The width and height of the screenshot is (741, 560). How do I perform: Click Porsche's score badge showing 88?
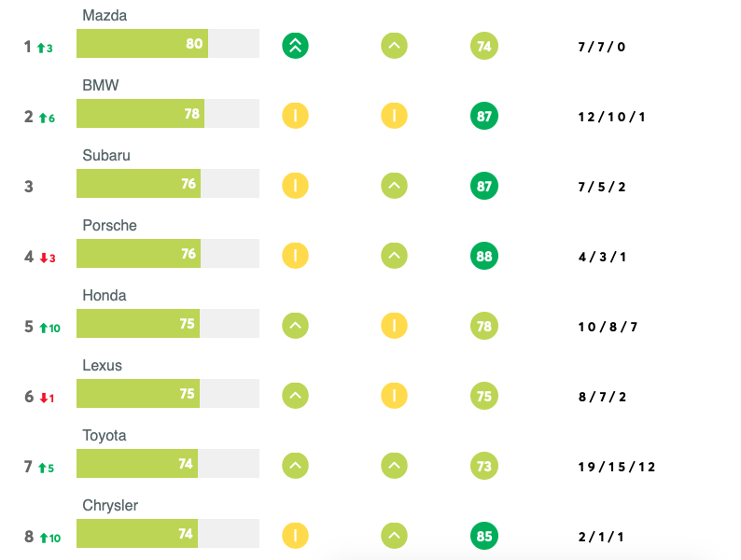pos(483,256)
